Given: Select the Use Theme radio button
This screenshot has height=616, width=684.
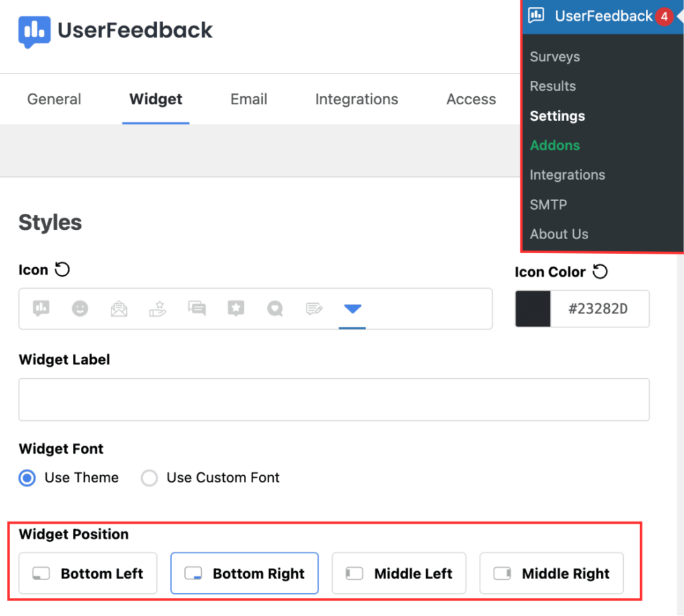Looking at the screenshot, I should pyautogui.click(x=27, y=478).
